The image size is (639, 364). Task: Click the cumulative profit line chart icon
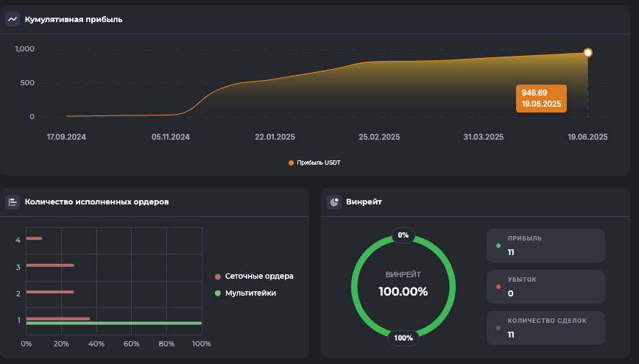point(13,19)
